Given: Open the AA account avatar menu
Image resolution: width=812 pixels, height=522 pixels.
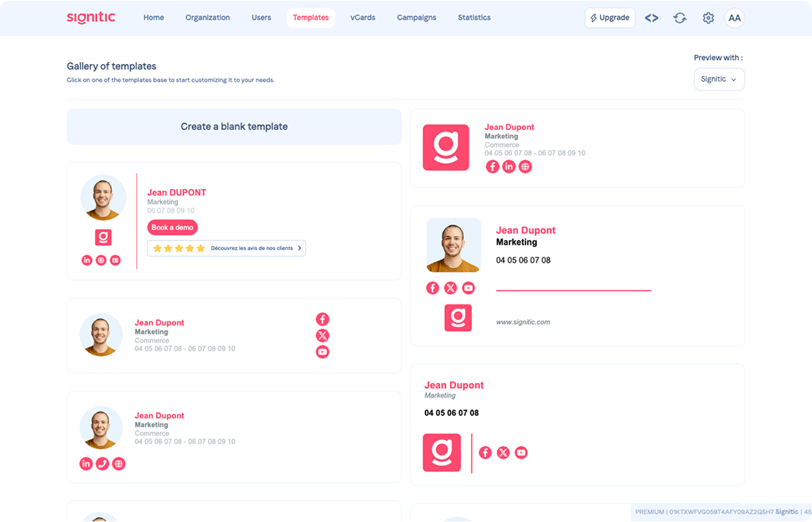Looking at the screenshot, I should [x=734, y=18].
